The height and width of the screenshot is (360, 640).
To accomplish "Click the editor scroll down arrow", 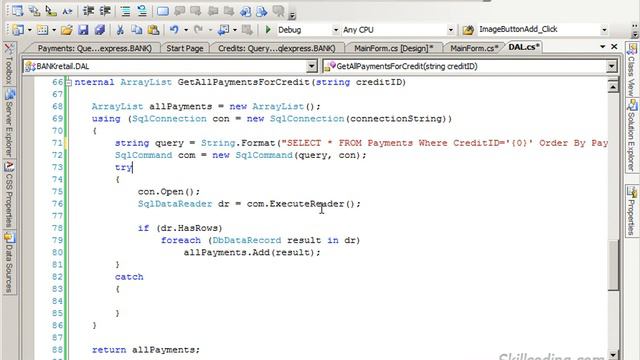I will pos(613,355).
